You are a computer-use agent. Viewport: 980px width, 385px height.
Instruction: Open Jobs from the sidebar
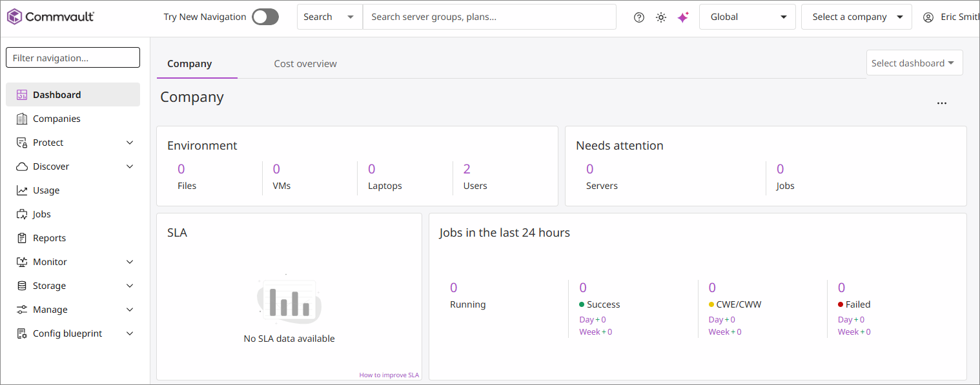pos(41,214)
